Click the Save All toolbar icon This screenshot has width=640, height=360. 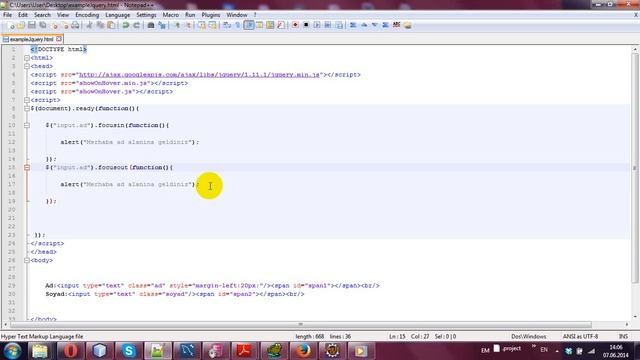(42, 25)
